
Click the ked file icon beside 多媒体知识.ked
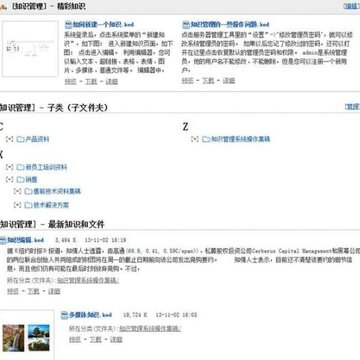pos(64,315)
